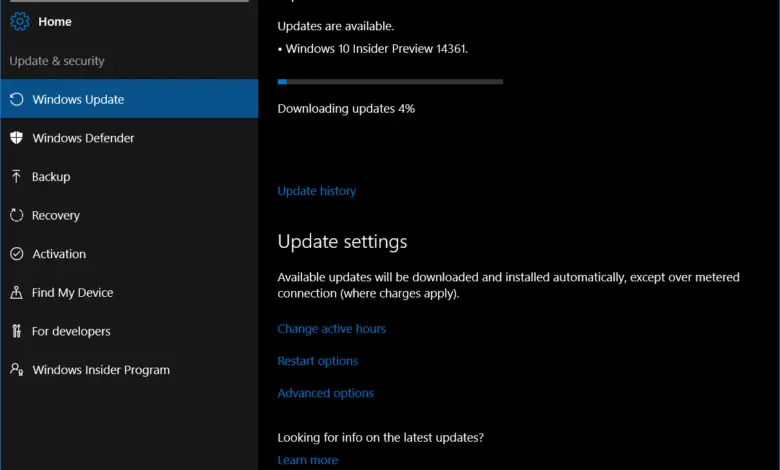Go to Home settings label

55,22
